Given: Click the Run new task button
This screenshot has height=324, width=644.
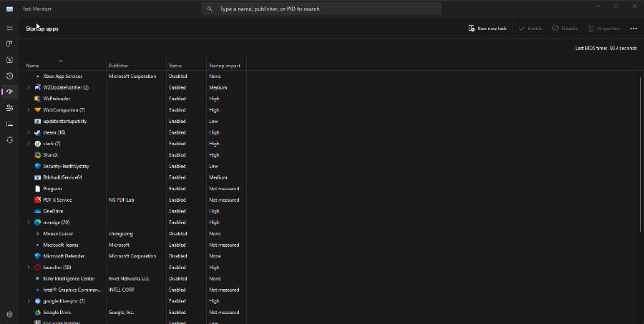Looking at the screenshot, I should pos(487,29).
